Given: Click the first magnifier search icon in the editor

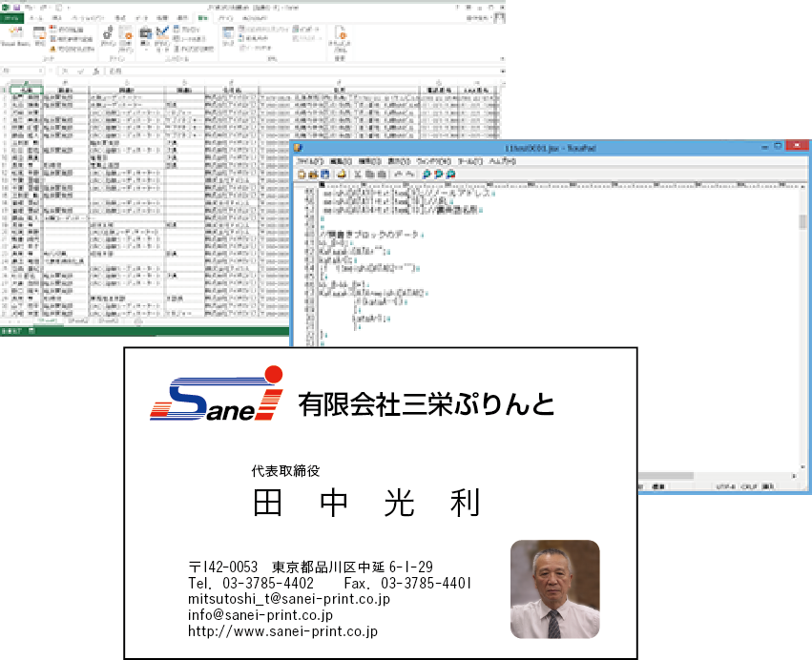Looking at the screenshot, I should [427, 175].
